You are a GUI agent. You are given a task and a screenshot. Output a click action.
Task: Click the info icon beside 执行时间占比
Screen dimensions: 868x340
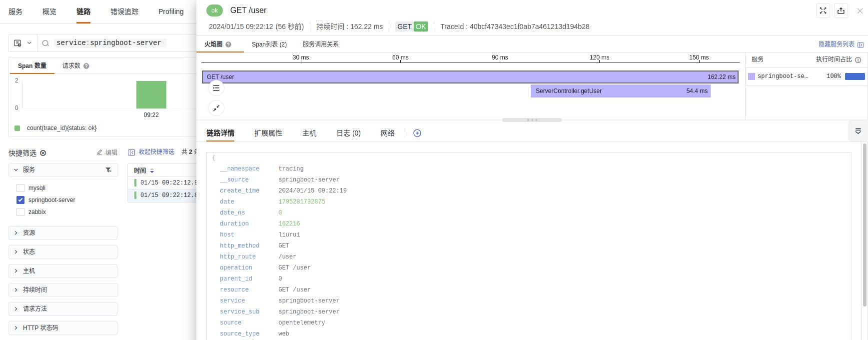[858, 59]
